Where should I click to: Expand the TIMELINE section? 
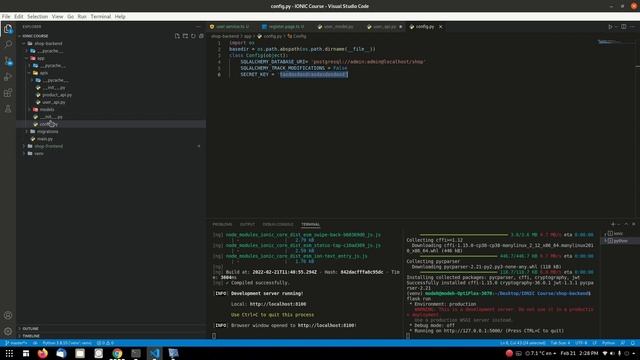[x=31, y=336]
